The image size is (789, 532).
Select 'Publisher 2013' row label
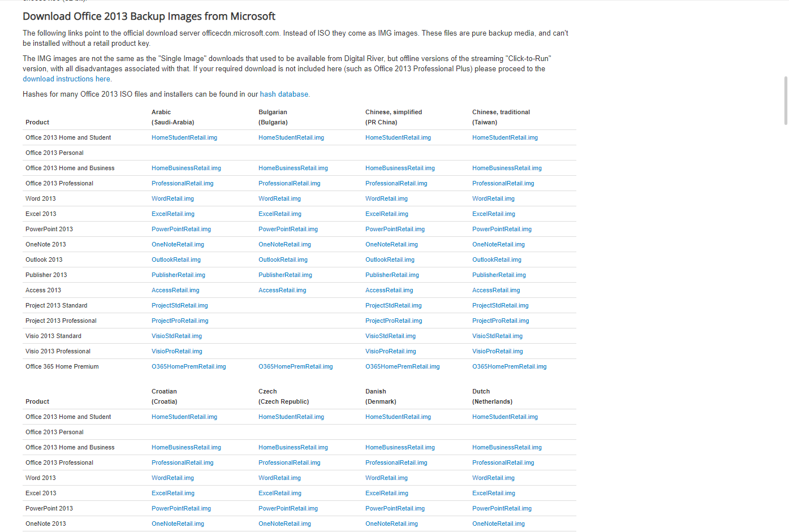pos(46,275)
